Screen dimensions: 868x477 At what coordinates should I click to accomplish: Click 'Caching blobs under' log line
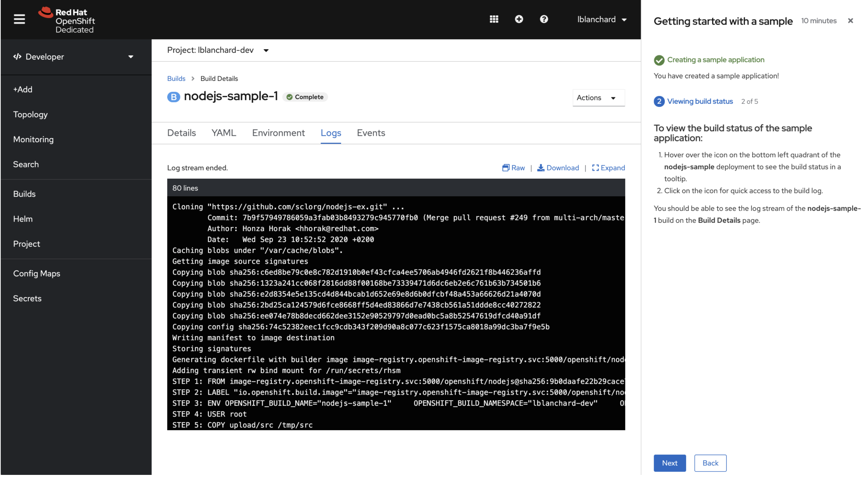click(x=257, y=250)
